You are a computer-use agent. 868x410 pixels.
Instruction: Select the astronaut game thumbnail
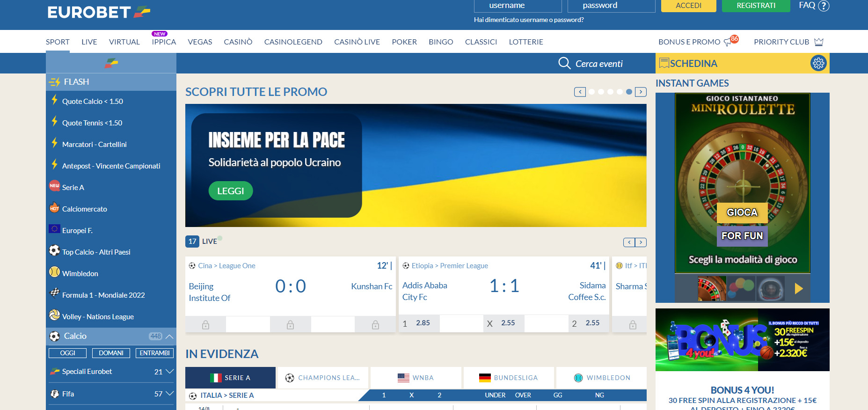(x=770, y=289)
